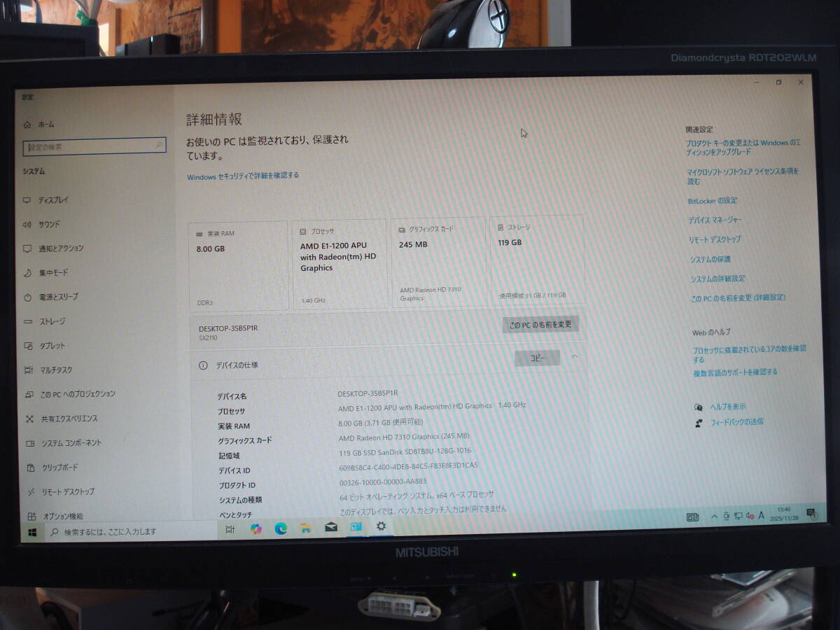This screenshot has width=840, height=630.
Task: Collapse the デバイスの仕様 section chevron
Action: pos(575,357)
